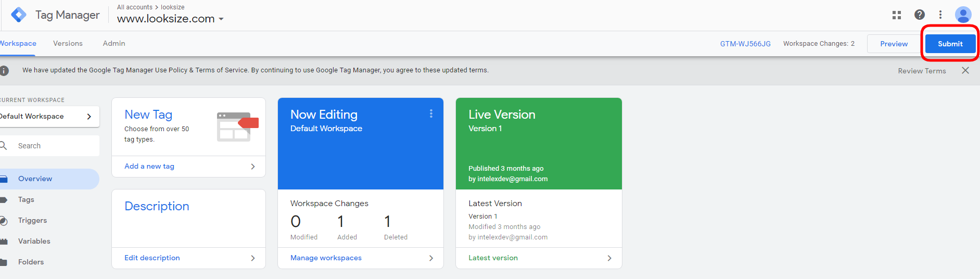Click the Latest Version heading text
This screenshot has height=279, width=980.
tap(495, 204)
